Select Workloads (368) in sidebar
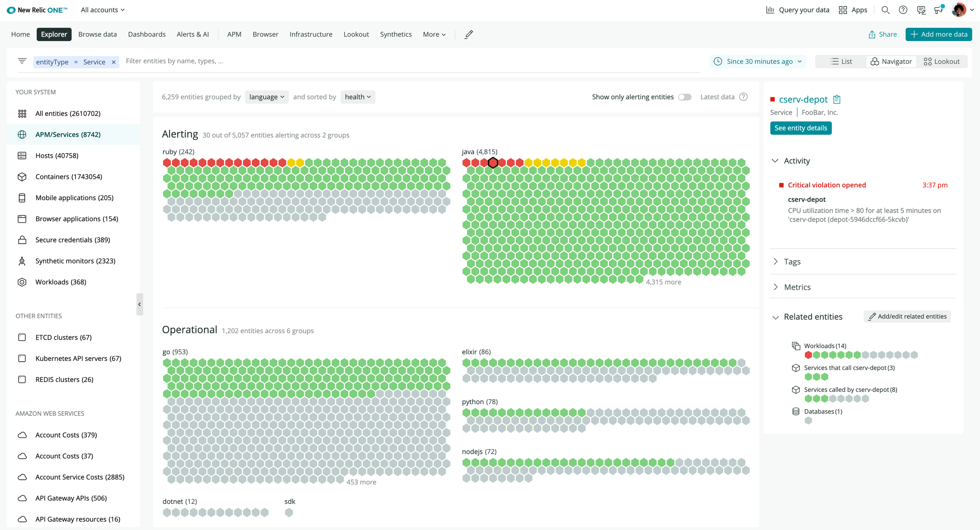Image resolution: width=980 pixels, height=530 pixels. (73, 282)
